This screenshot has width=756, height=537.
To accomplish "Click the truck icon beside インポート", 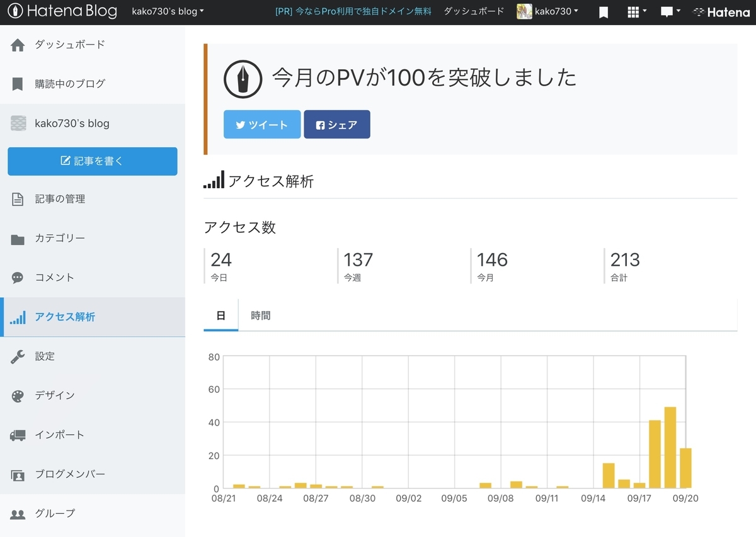I will (x=18, y=435).
